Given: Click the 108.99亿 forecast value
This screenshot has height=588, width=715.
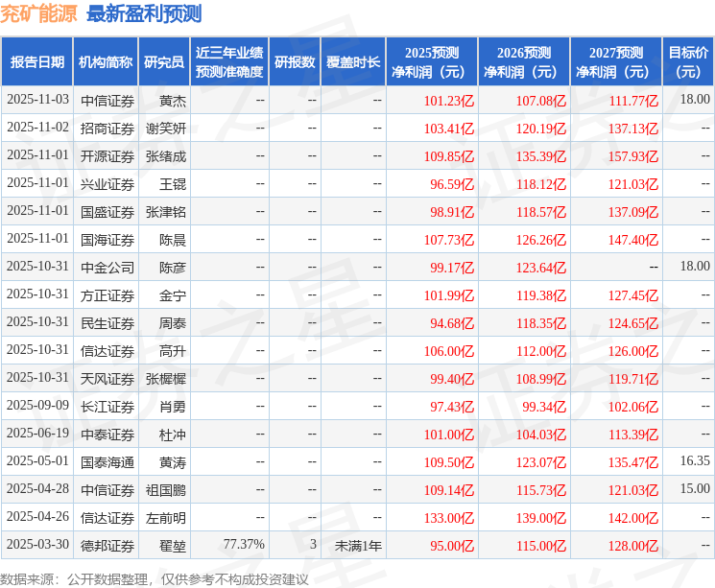Looking at the screenshot, I should click(541, 379).
